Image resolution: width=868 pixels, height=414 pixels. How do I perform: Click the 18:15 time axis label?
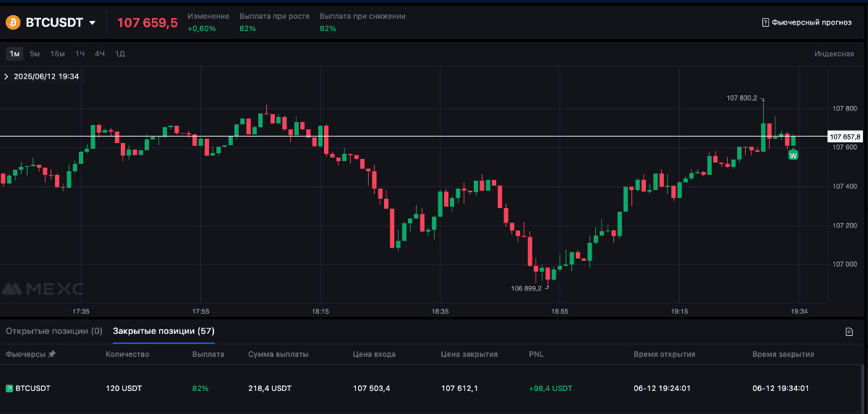[x=320, y=311]
